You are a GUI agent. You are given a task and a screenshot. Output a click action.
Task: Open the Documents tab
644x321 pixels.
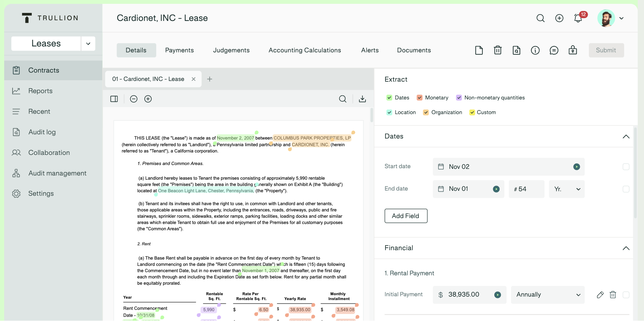(414, 50)
